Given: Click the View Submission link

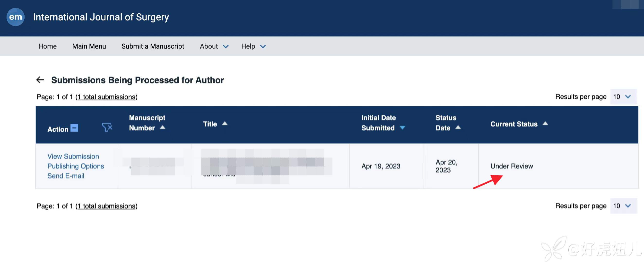Looking at the screenshot, I should (73, 156).
